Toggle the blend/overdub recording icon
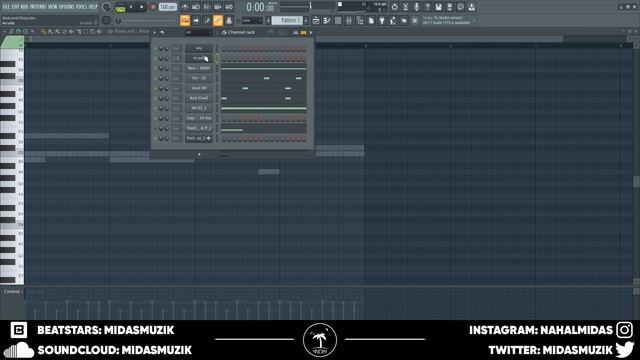This screenshot has height=360, width=640. pos(218,7)
